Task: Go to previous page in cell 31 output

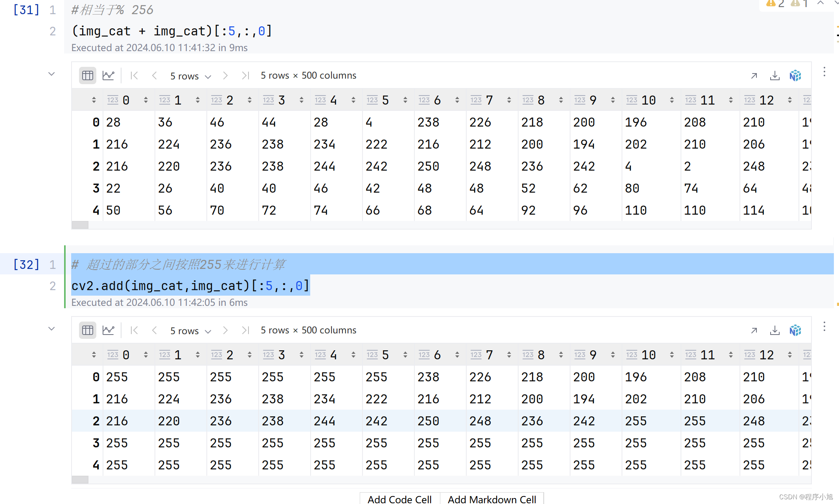Action: coord(155,75)
